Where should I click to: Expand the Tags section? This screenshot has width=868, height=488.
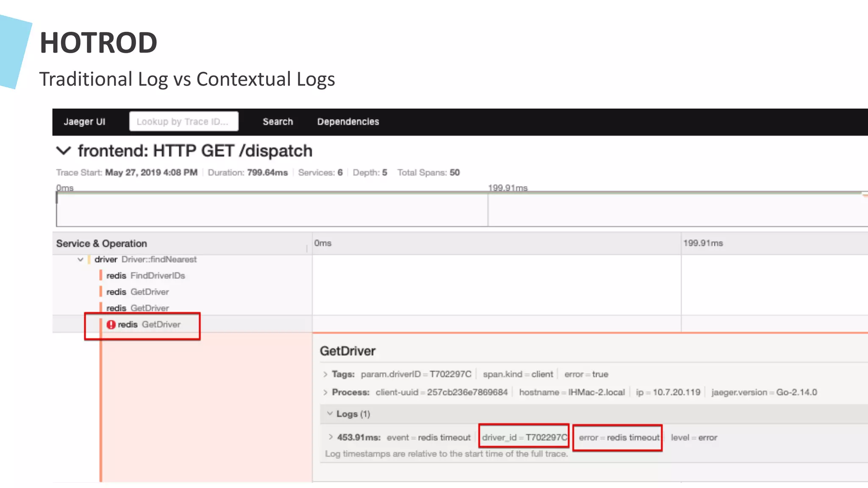pos(325,374)
